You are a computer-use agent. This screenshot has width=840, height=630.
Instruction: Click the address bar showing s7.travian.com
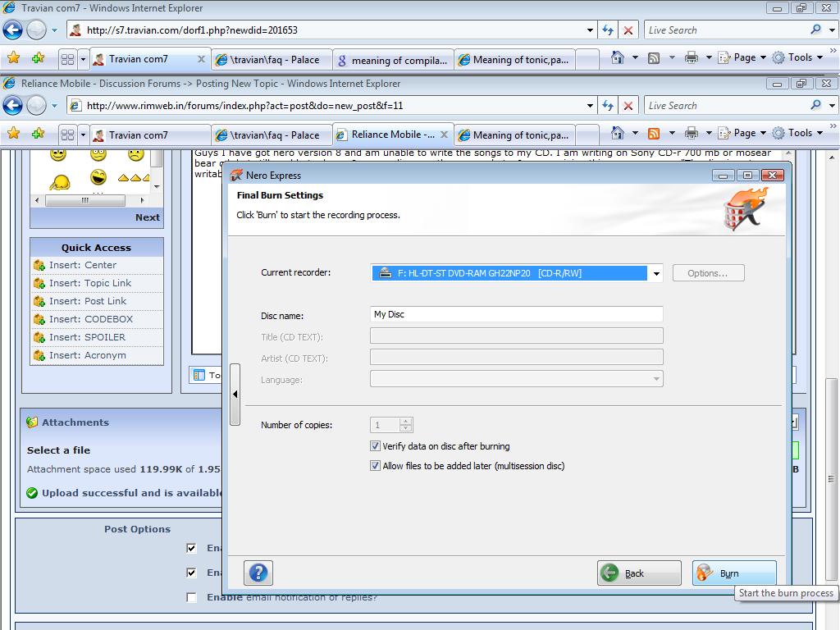pos(326,30)
